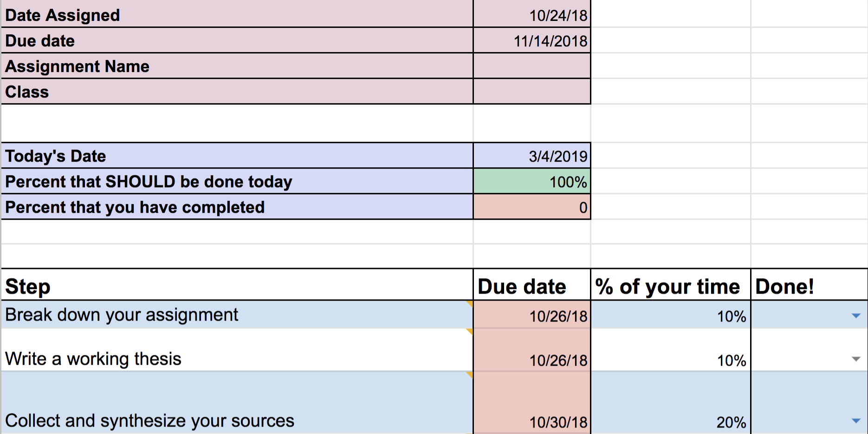868x434 pixels.
Task: Select the empty Assignment Name value cell
Action: pos(531,66)
